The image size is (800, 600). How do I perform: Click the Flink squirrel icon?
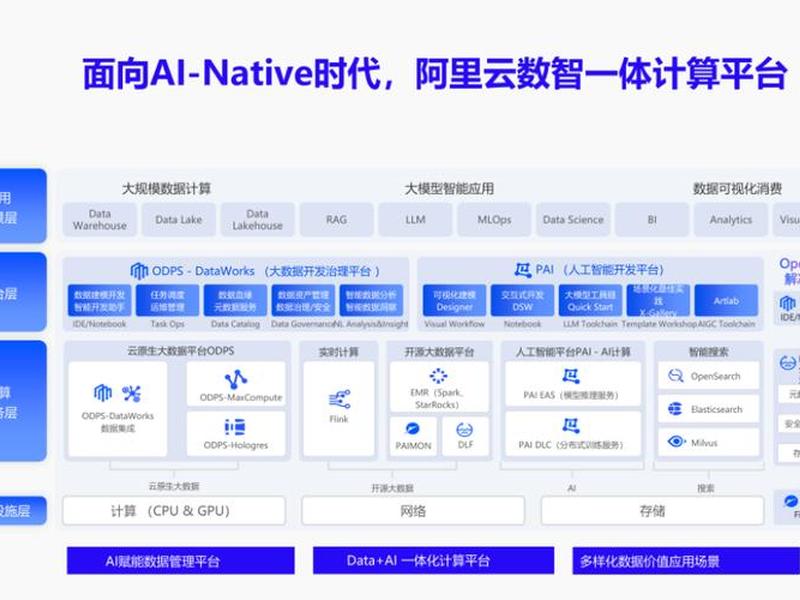[x=339, y=400]
